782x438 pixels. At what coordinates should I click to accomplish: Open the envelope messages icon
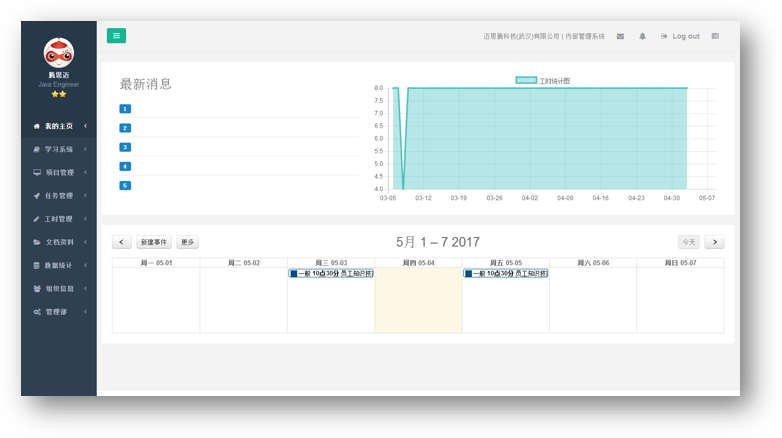(x=620, y=36)
